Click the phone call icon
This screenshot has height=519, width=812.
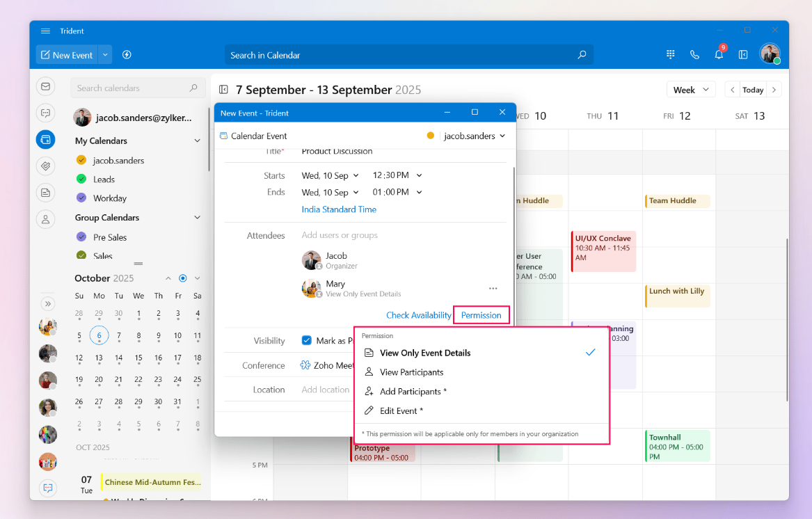pos(694,54)
